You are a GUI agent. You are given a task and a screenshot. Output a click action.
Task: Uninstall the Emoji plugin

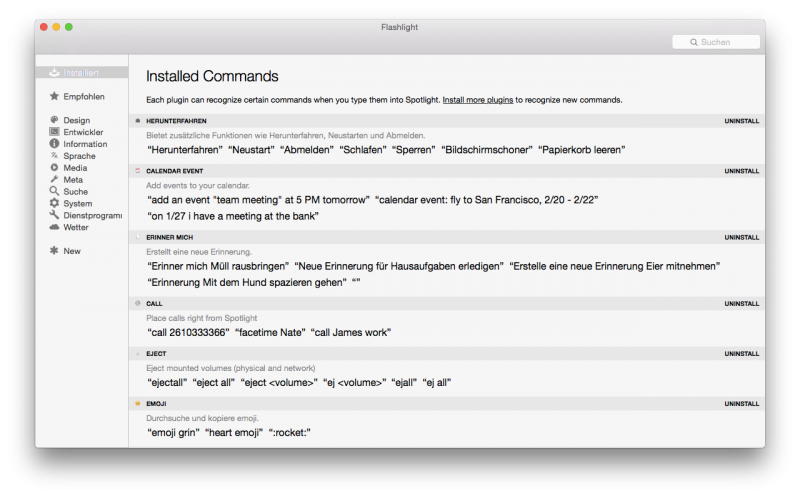click(x=741, y=403)
